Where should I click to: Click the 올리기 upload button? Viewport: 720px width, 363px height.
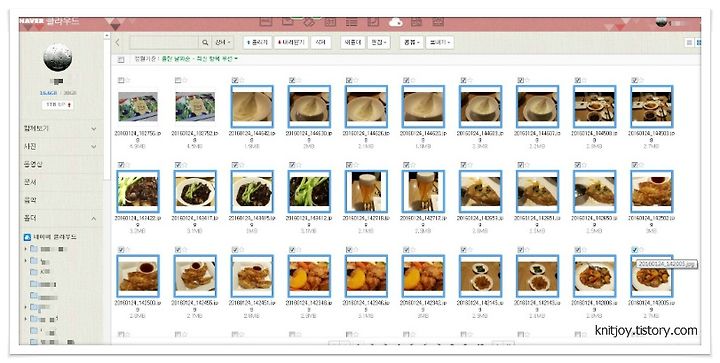pyautogui.click(x=257, y=42)
